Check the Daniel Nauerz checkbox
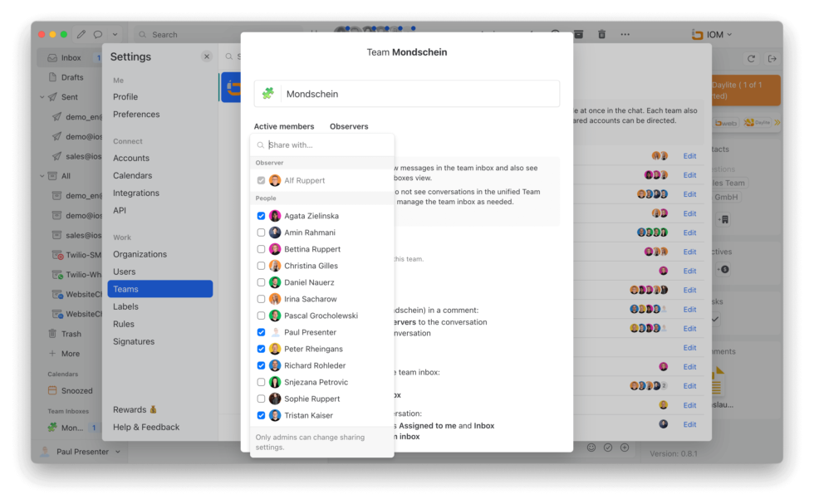 [261, 281]
